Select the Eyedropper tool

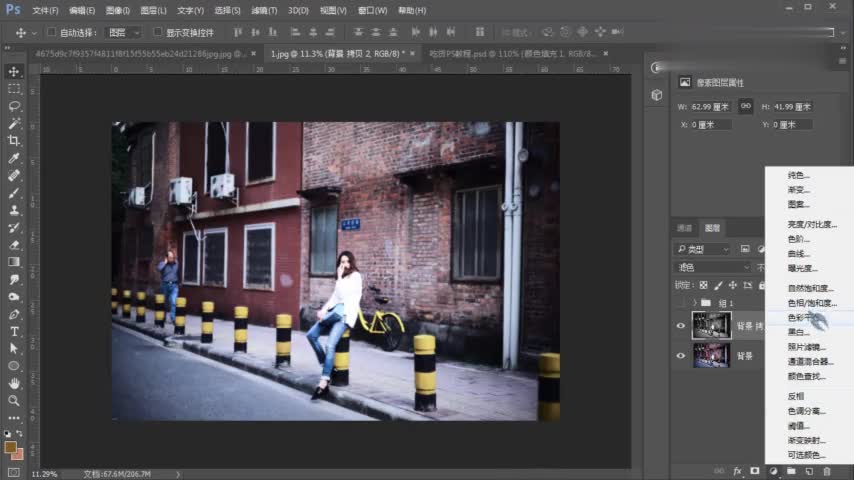pyautogui.click(x=14, y=158)
